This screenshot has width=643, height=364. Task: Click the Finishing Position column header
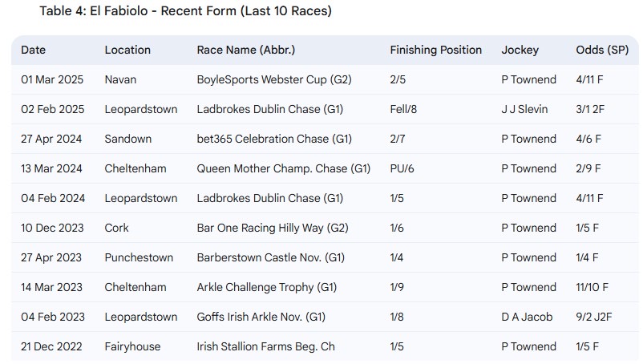(x=436, y=50)
